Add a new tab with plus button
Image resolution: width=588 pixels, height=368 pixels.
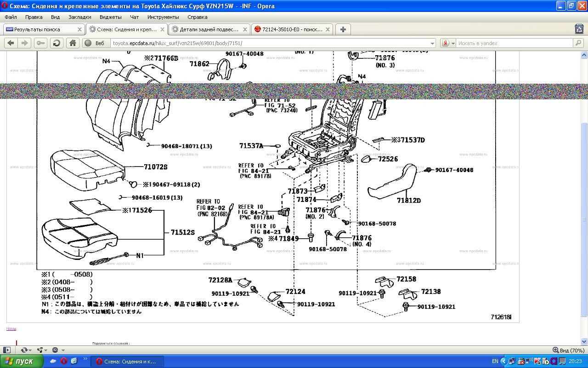(343, 29)
